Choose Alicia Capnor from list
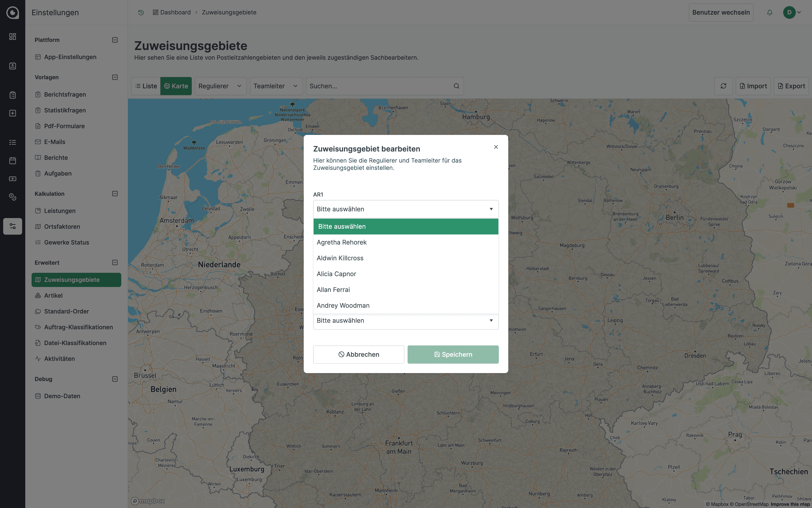The height and width of the screenshot is (508, 812). (406, 274)
